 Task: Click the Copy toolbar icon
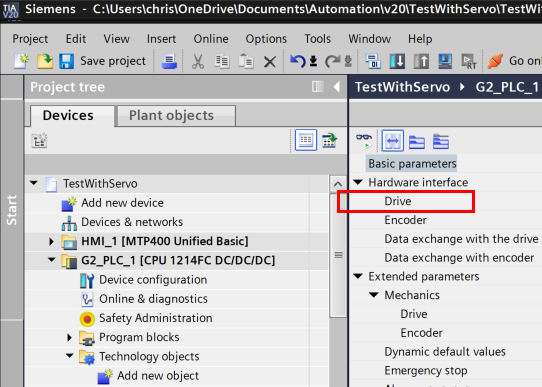pos(222,62)
